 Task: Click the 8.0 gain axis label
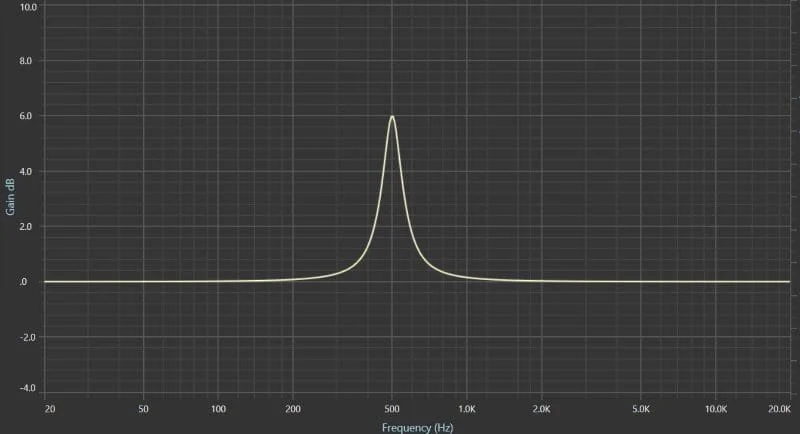26,61
